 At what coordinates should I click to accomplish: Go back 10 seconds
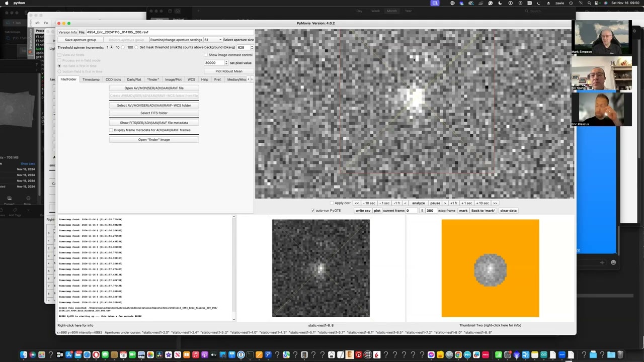pos(370,203)
